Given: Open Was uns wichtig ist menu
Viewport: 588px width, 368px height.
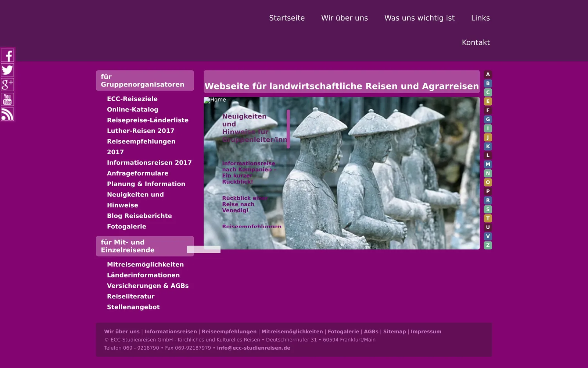Looking at the screenshot, I should coord(420,18).
